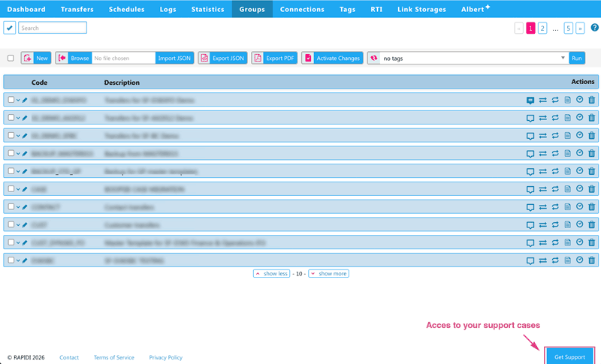Open the Link Storages tab
This screenshot has height=364, width=601.
click(x=421, y=10)
